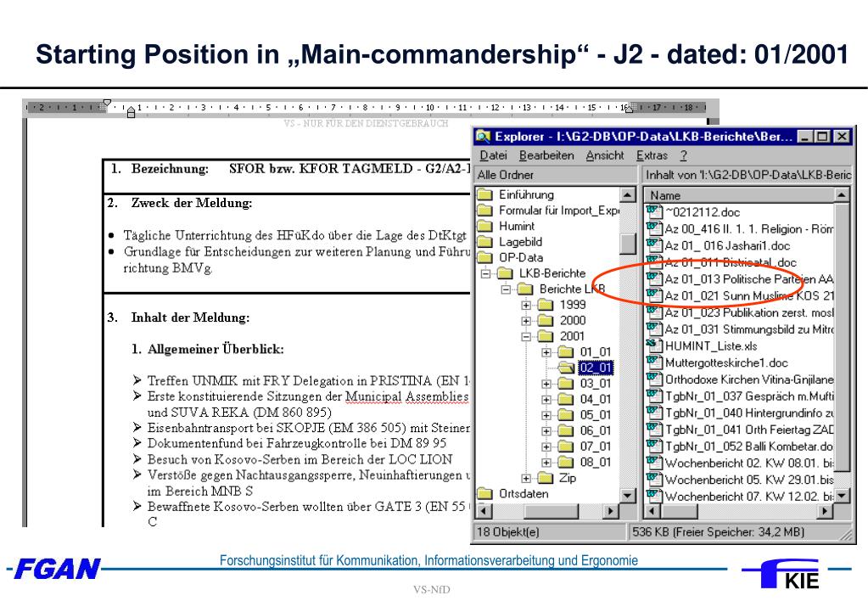Image resolution: width=868 pixels, height=601 pixels.
Task: Click the TgbNr_01_052 Balli Kombetar file icon
Action: coord(654,446)
